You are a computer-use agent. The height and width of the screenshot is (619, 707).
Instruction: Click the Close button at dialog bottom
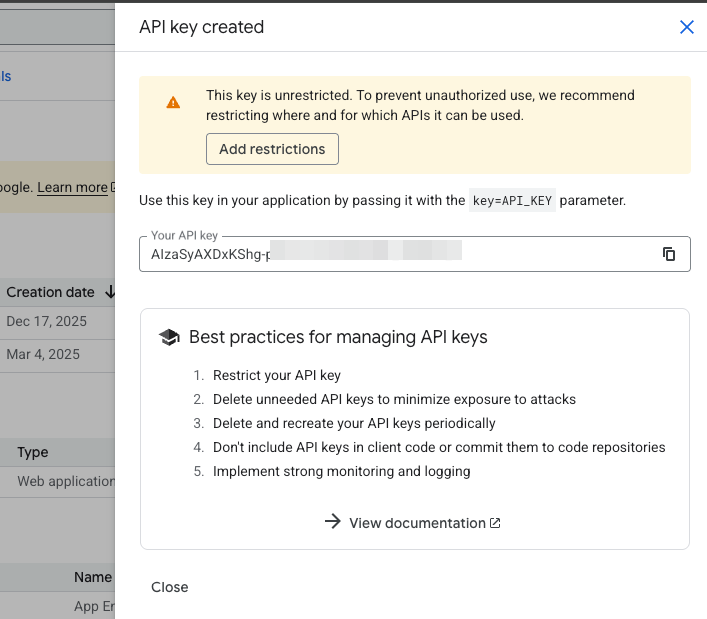[x=170, y=587]
